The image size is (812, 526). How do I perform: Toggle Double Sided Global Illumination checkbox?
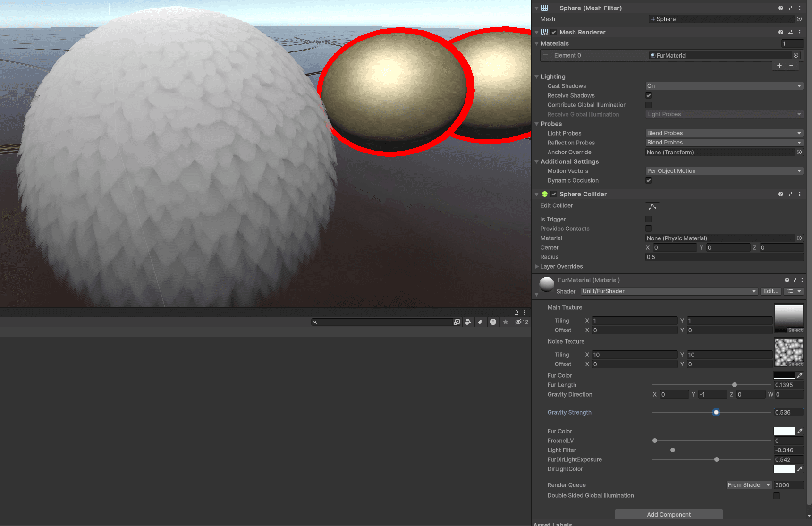pos(777,496)
